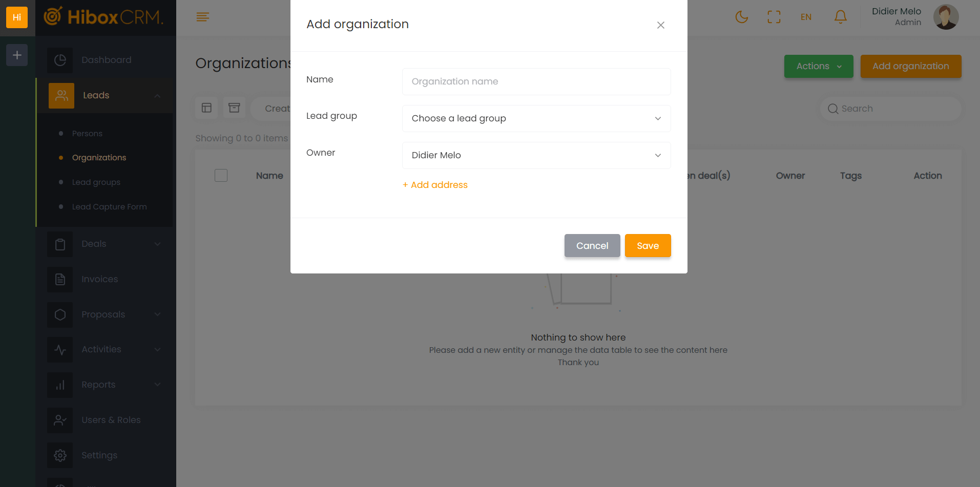
Task: Switch to the table layout view icon
Action: pos(206,108)
